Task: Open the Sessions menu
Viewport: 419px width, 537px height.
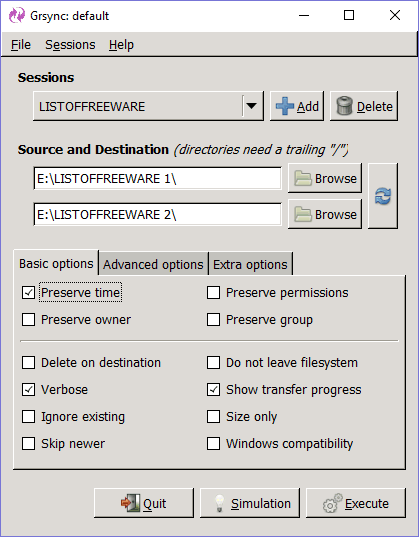Action: 70,45
